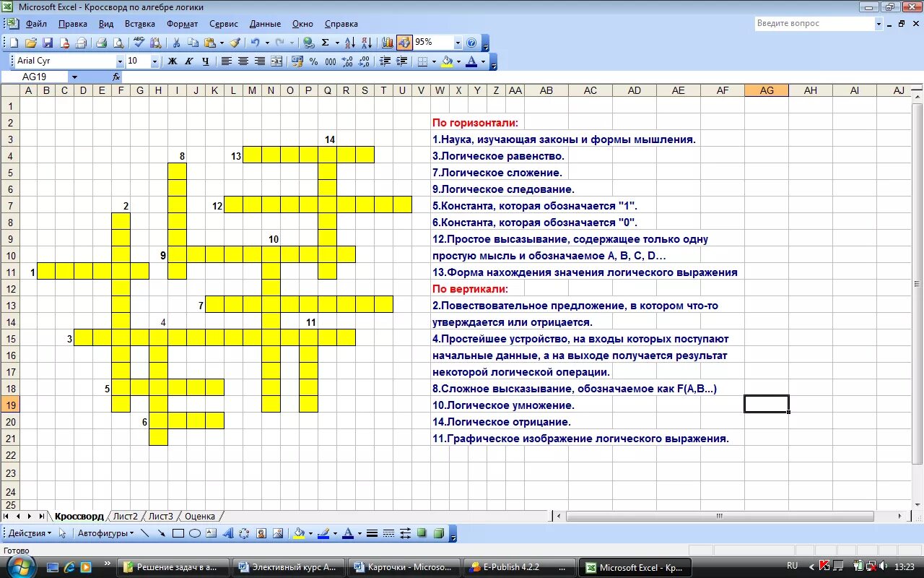
Task: Click the Drawing toolbar Fill Color bucket
Action: (299, 534)
